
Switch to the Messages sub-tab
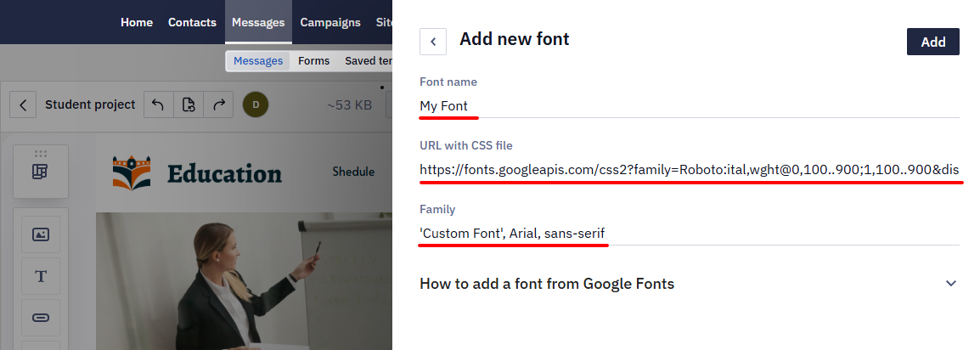(x=258, y=60)
